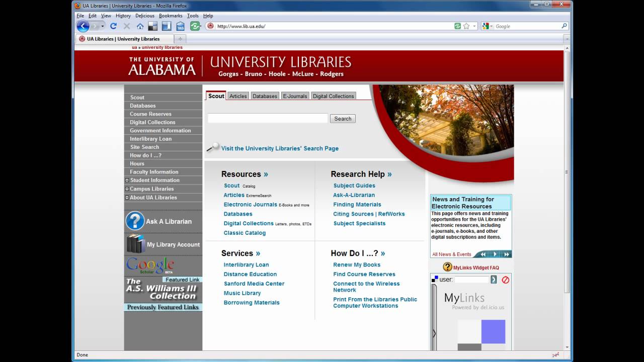Click the Delicious TAG icon
This screenshot has width=644, height=362.
click(180, 26)
